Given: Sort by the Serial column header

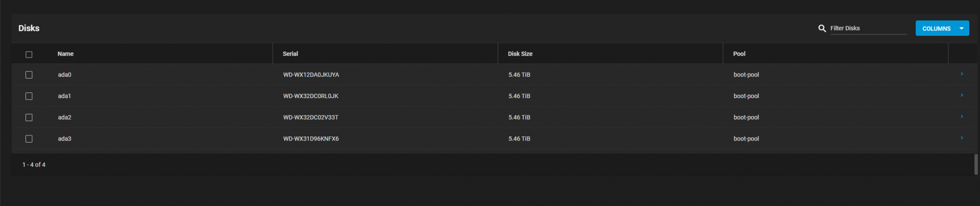Looking at the screenshot, I should point(290,54).
